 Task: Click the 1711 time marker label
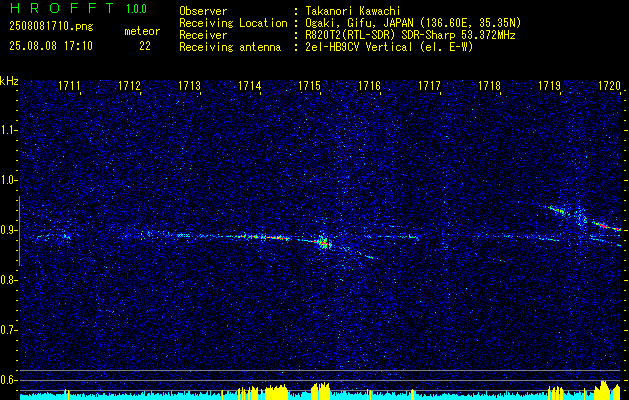[69, 86]
